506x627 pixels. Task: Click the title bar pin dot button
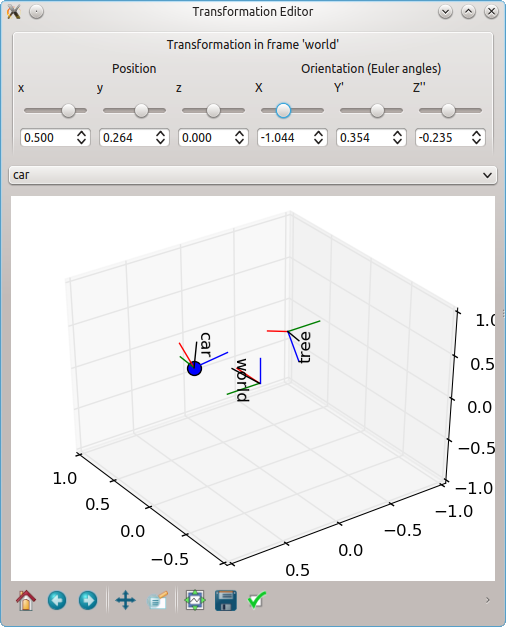(x=36, y=12)
